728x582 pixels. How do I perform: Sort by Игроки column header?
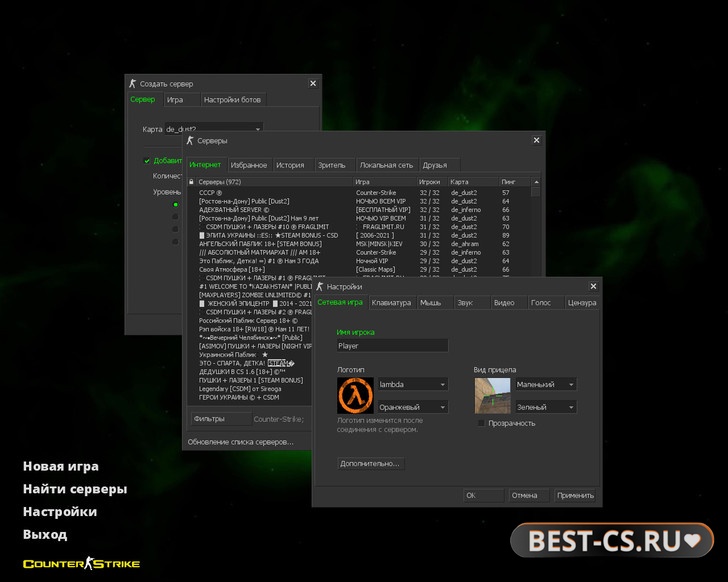(432, 182)
